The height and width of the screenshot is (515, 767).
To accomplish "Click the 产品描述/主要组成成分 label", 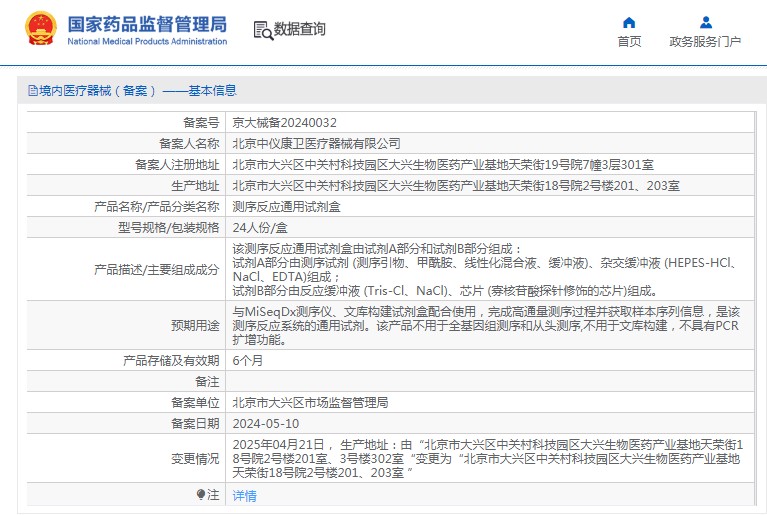I will [x=157, y=269].
